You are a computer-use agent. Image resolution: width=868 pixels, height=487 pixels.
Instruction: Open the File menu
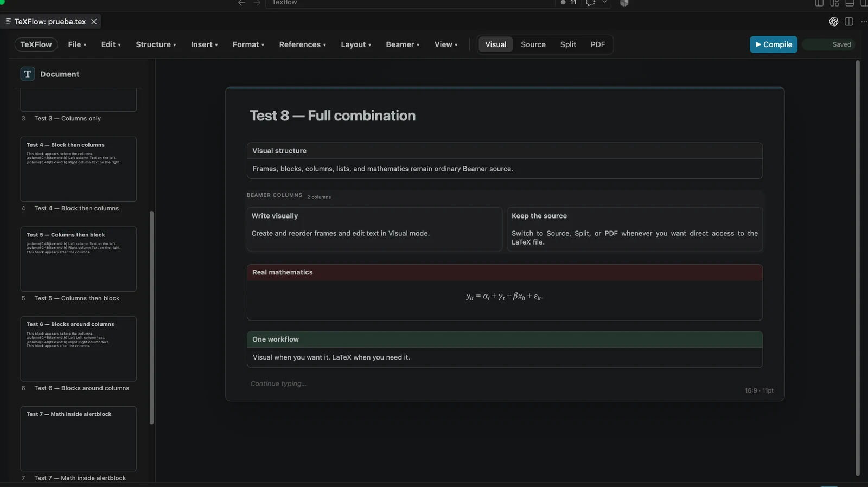77,44
